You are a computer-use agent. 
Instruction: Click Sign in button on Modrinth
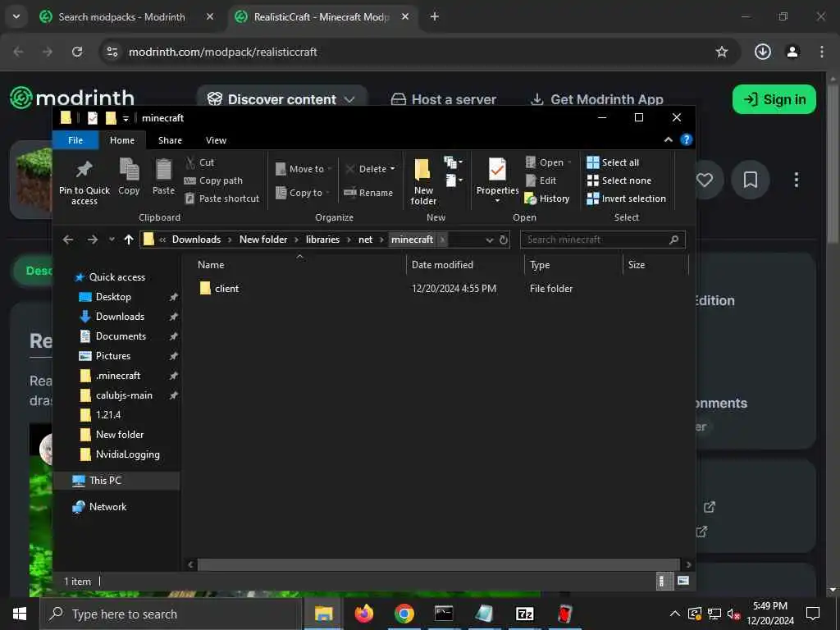point(774,99)
